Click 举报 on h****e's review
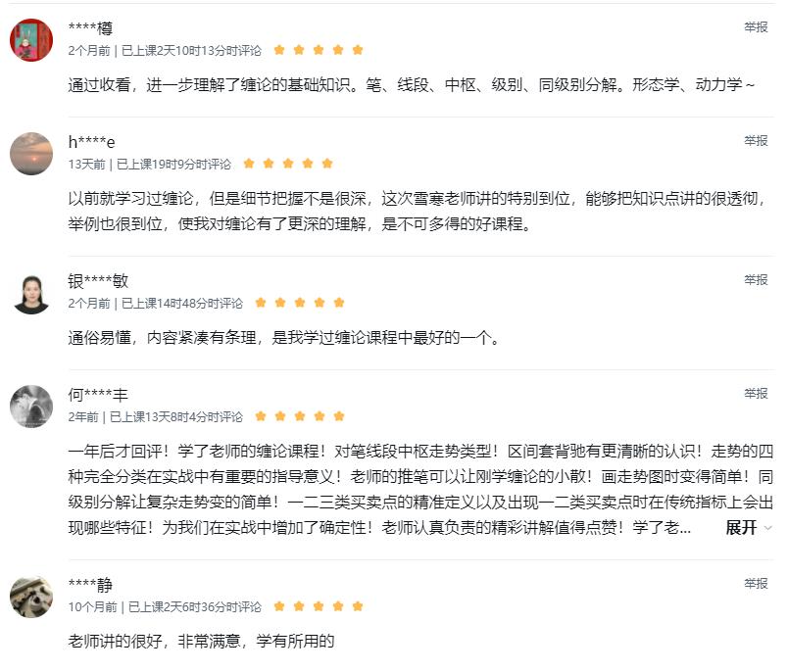This screenshot has width=788, height=672. click(756, 141)
